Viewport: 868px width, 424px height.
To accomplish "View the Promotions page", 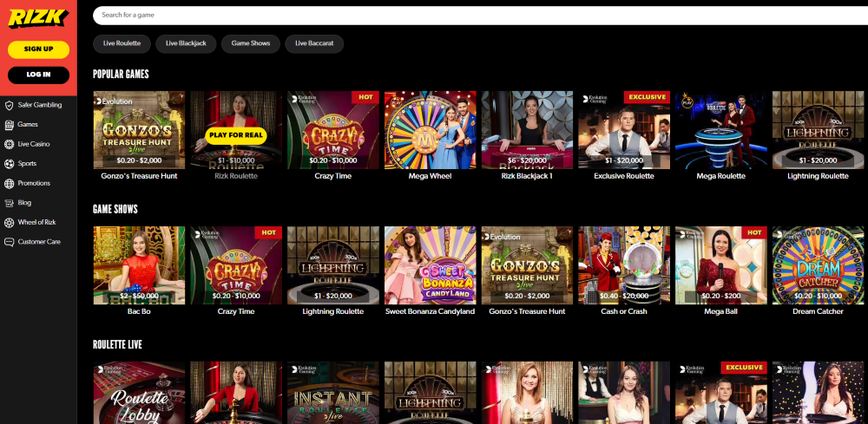I will tap(34, 183).
